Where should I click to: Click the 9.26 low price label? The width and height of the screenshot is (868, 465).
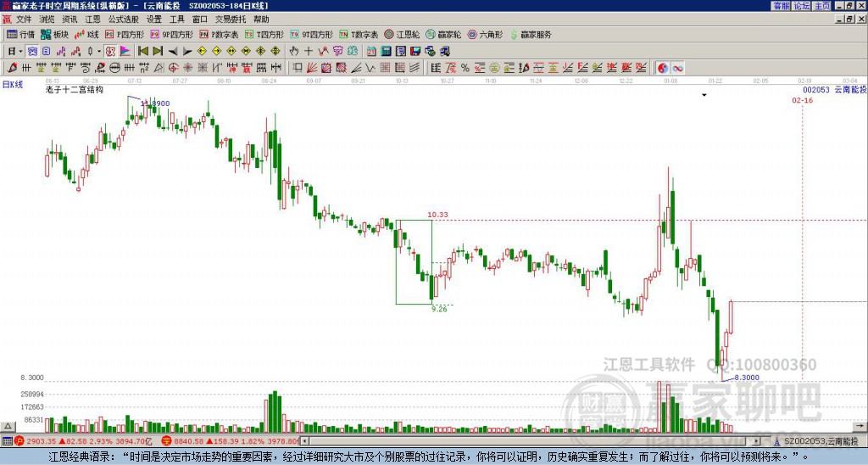click(439, 309)
